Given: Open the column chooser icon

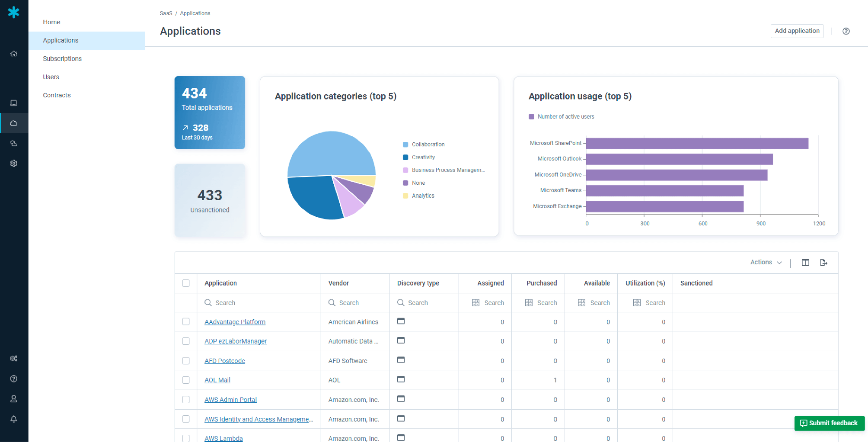Looking at the screenshot, I should tap(805, 263).
